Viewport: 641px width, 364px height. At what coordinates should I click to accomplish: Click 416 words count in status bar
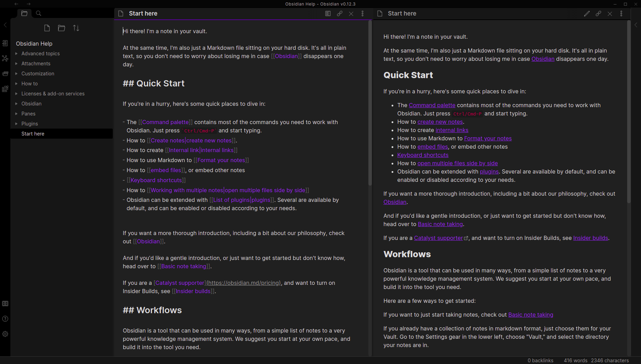coord(576,361)
